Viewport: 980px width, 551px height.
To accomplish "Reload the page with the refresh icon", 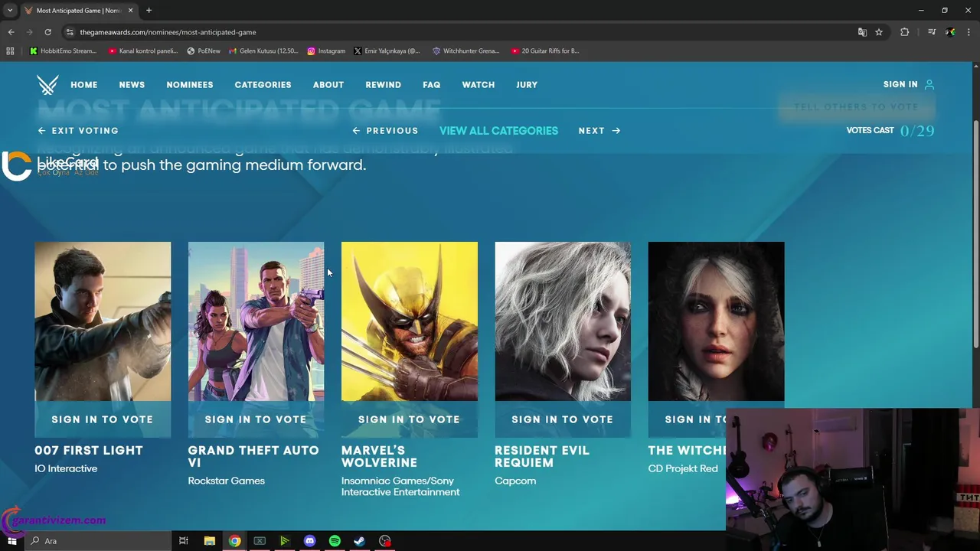I will (47, 32).
